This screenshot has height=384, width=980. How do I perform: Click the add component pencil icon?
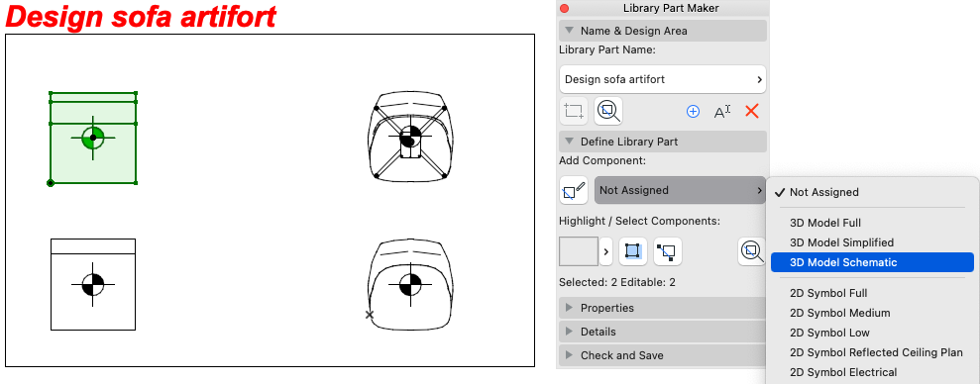coord(574,190)
